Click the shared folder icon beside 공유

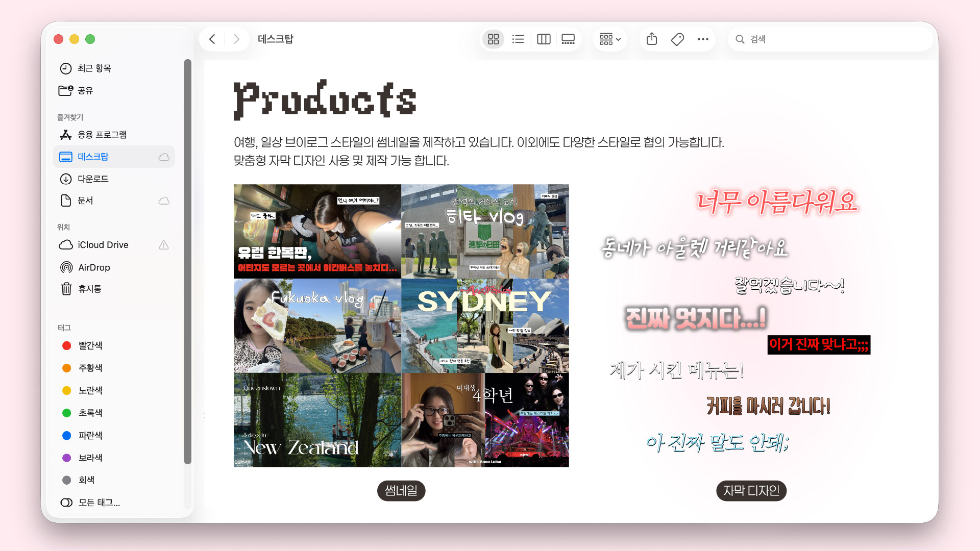point(66,90)
